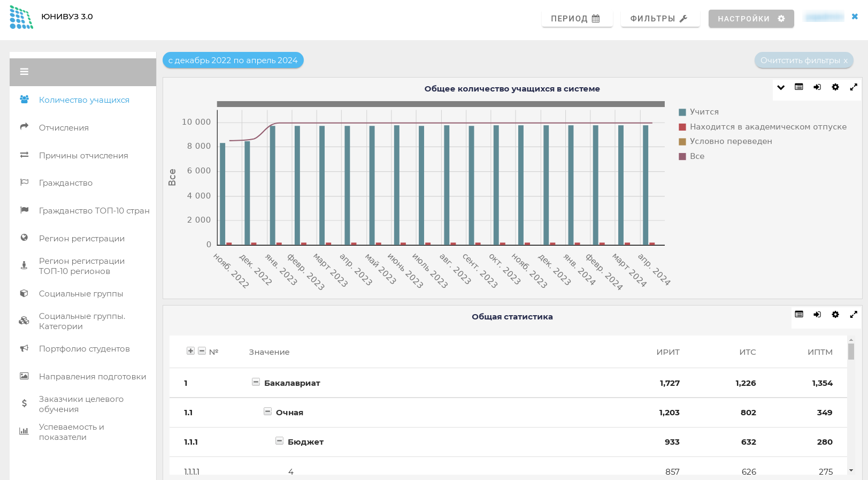Collapse the Бюджет row
Image resolution: width=868 pixels, height=480 pixels.
coord(279,441)
